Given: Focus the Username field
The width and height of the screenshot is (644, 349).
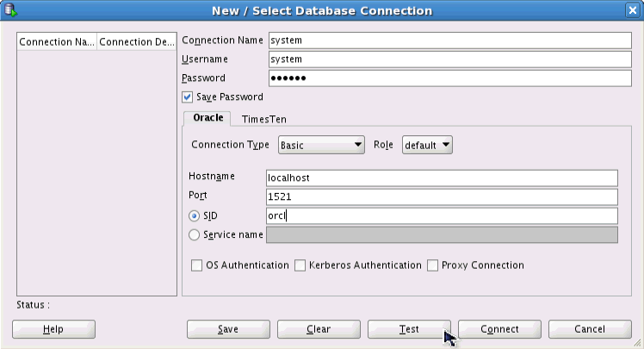Looking at the screenshot, I should 450,59.
